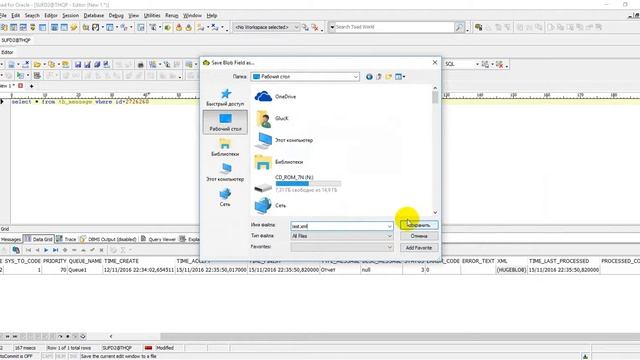This screenshot has width=640, height=360.
Task: Close the New 1 editor tab
Action: click(20, 86)
